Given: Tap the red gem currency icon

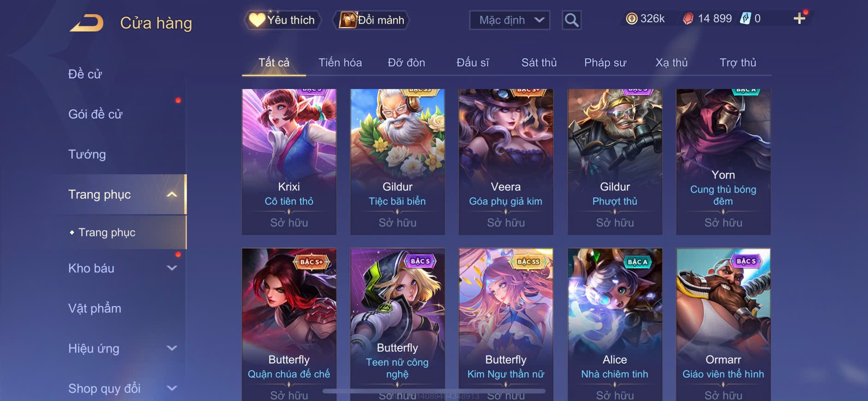Looking at the screenshot, I should tap(688, 18).
